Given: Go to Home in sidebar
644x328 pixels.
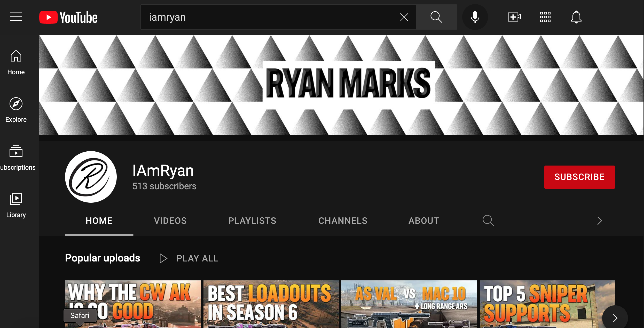Looking at the screenshot, I should [x=16, y=62].
